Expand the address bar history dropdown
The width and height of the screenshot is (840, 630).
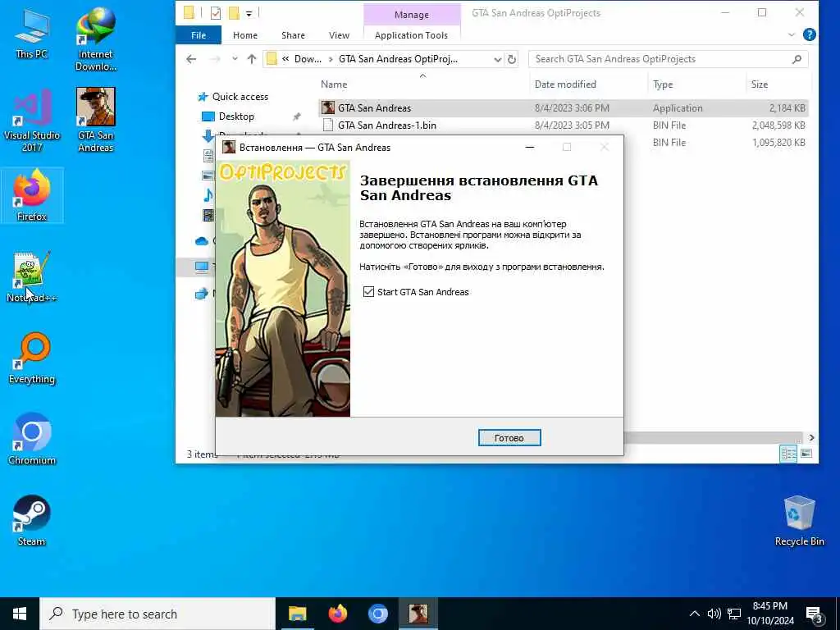pos(497,59)
